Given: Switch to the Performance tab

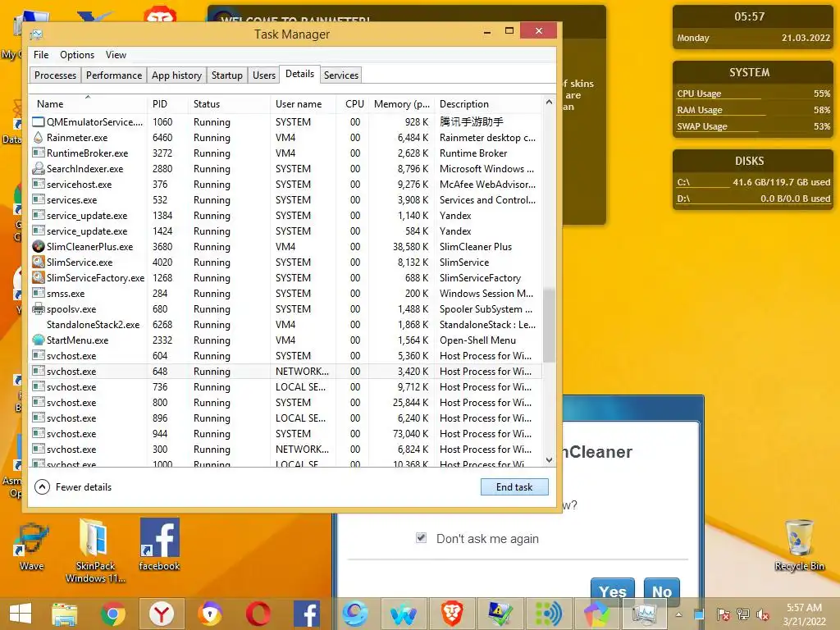Looking at the screenshot, I should (114, 75).
